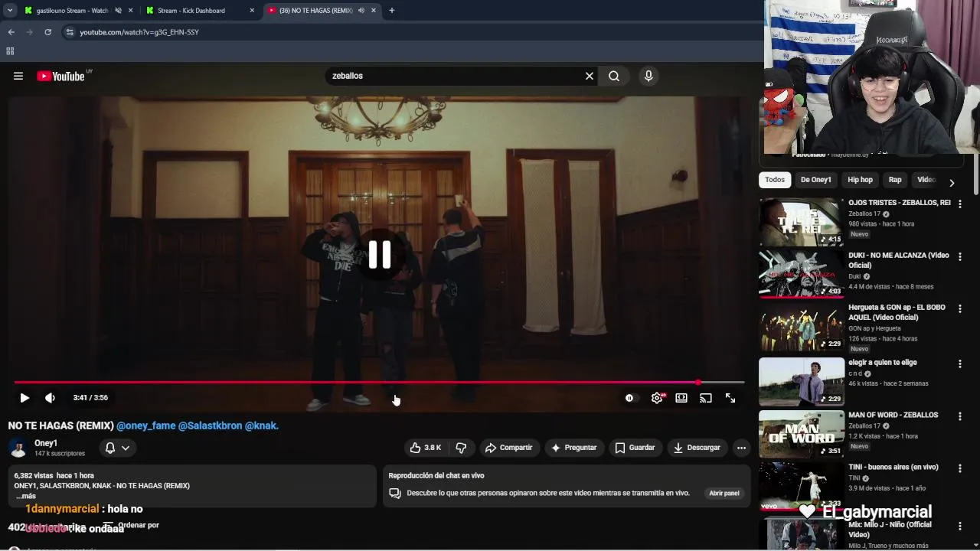The height and width of the screenshot is (551, 980).
Task: Switch to Stream - Kick Dashboard tab
Action: point(191,11)
